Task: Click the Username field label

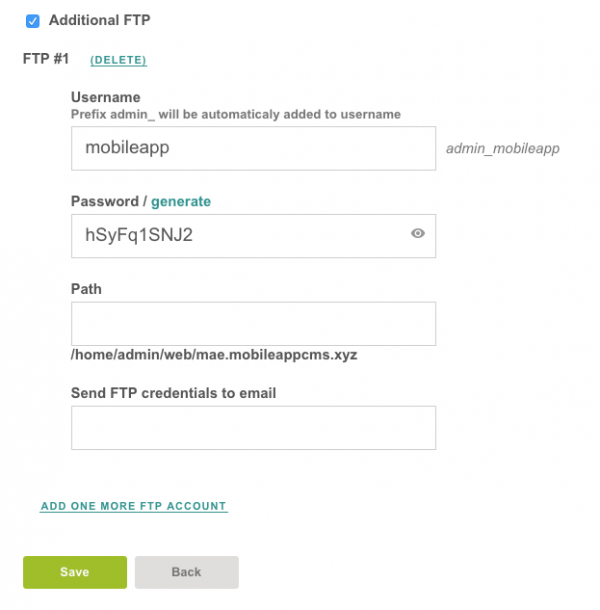Action: (105, 97)
